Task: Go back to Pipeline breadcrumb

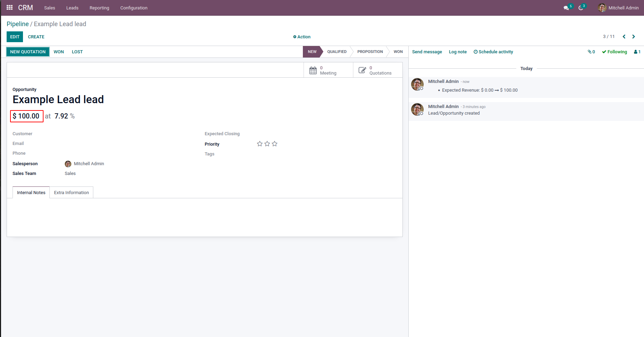Action: point(18,24)
